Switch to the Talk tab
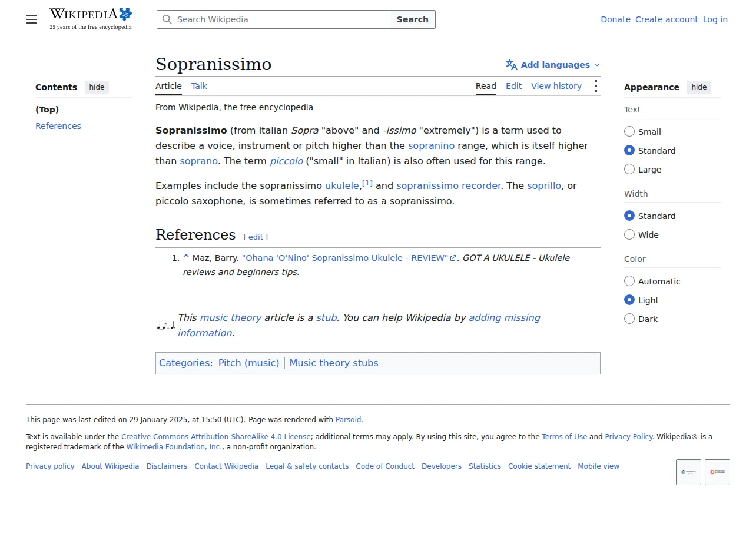Viewport: 756px width, 537px height. [x=199, y=86]
